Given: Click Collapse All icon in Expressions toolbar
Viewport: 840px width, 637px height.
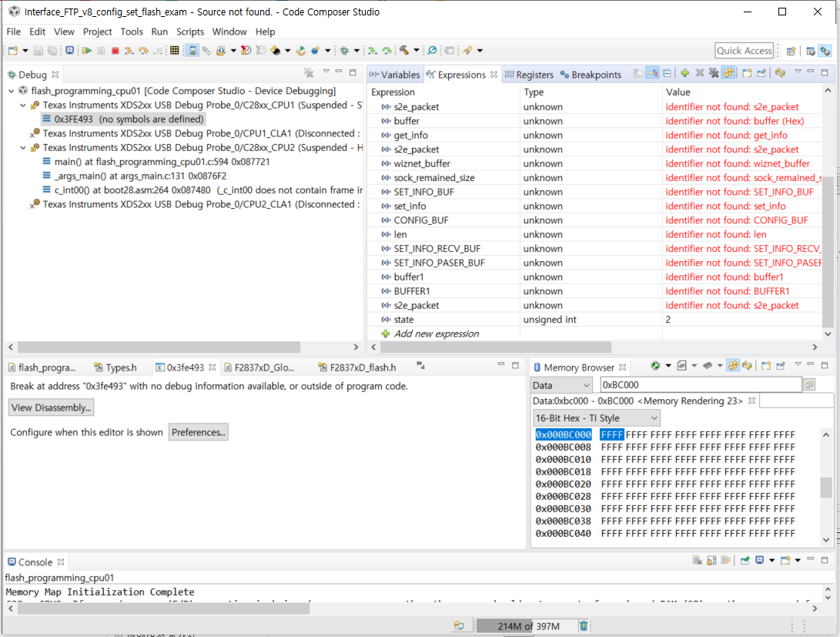Looking at the screenshot, I should (667, 73).
